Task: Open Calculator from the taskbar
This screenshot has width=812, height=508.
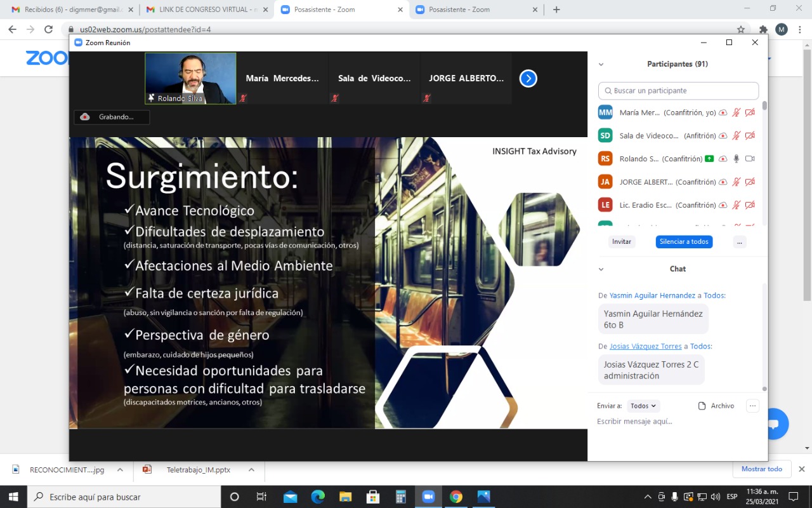Action: point(400,497)
